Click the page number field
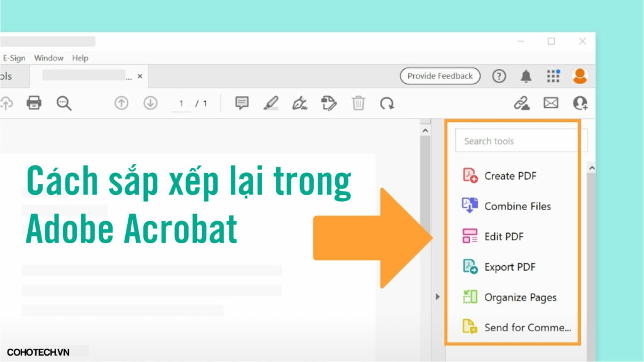 (x=181, y=104)
